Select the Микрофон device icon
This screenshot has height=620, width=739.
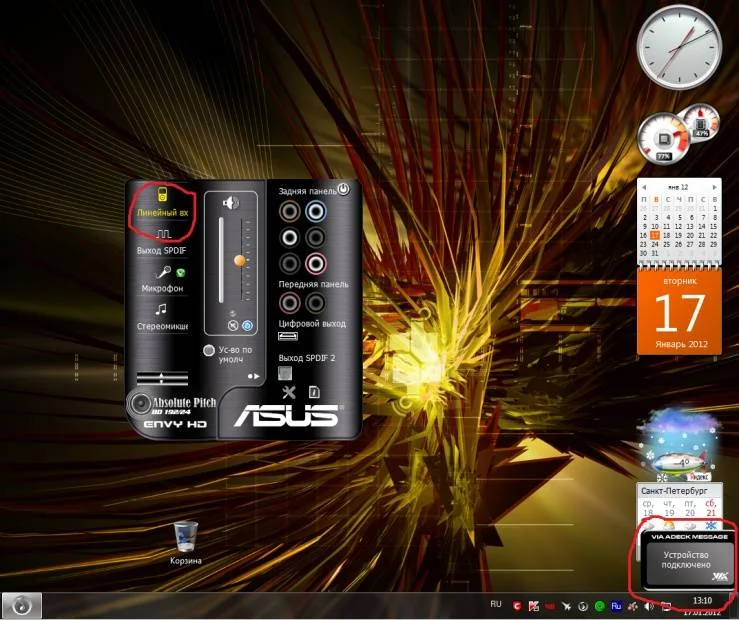click(163, 272)
